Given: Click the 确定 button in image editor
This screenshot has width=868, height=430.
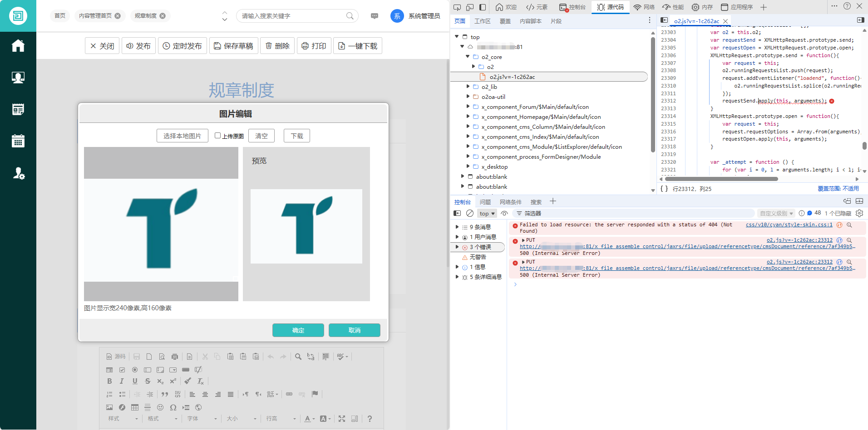Looking at the screenshot, I should 298,330.
